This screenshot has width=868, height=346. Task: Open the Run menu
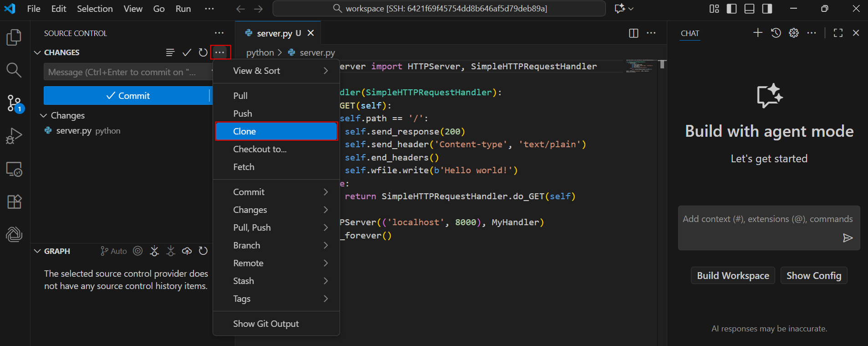tap(183, 9)
